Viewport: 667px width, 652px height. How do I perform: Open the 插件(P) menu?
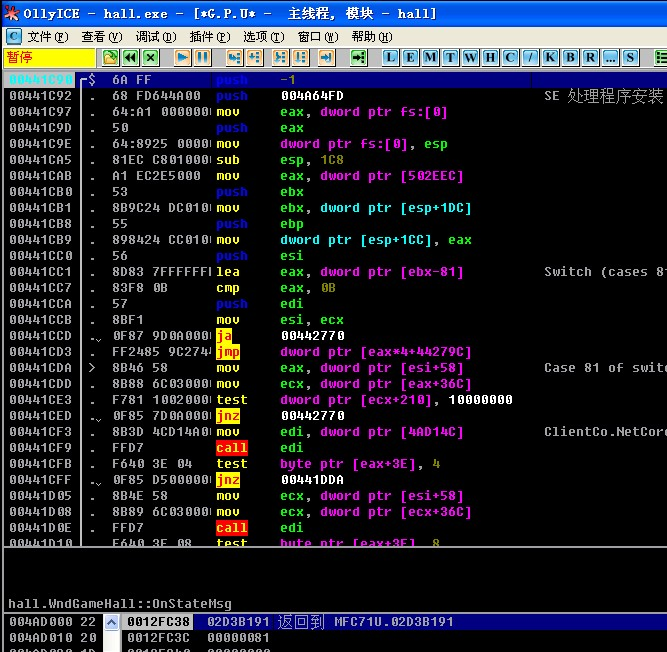[210, 37]
